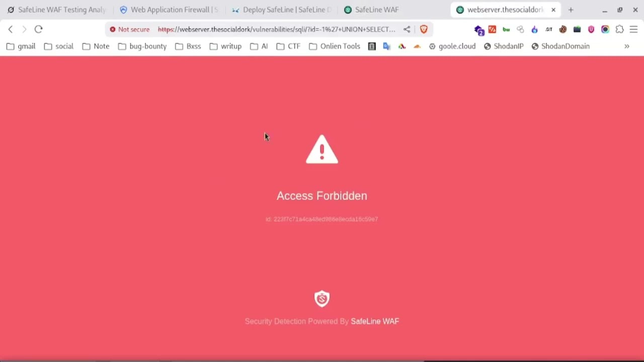Minimize the browser window
This screenshot has width=644, height=362.
[x=605, y=10]
